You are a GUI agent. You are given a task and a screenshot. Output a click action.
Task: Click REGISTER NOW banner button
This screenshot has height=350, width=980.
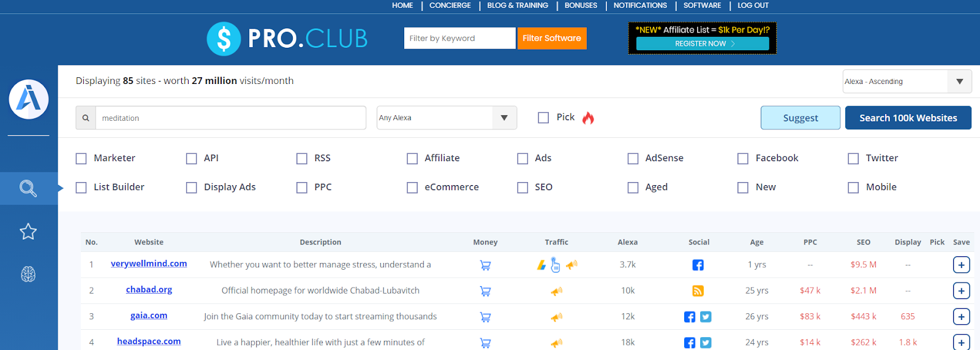(703, 44)
